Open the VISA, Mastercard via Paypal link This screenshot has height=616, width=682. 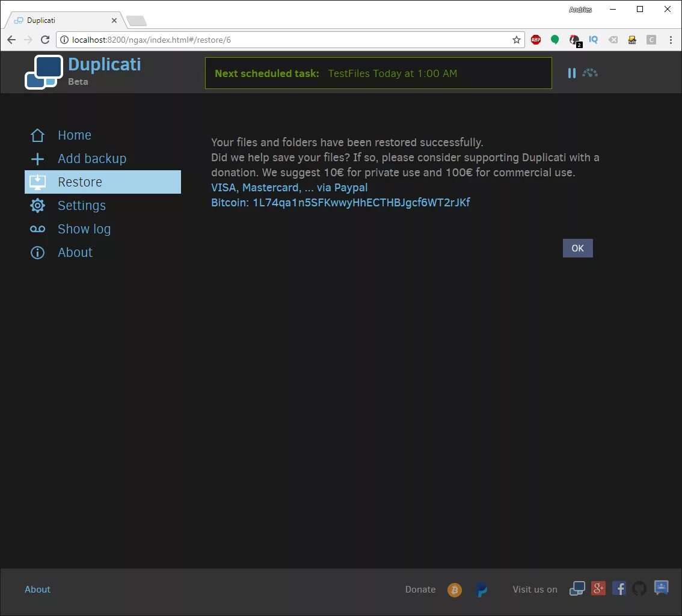click(289, 188)
